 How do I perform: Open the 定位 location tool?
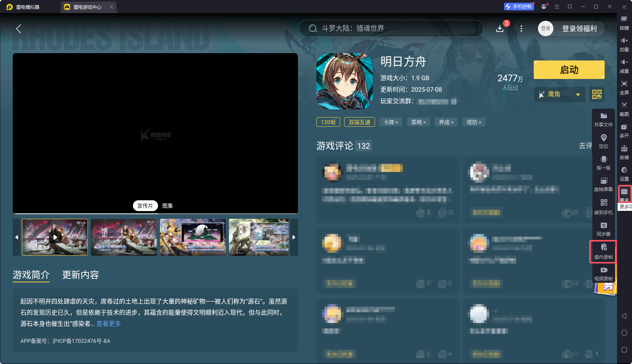(x=603, y=141)
